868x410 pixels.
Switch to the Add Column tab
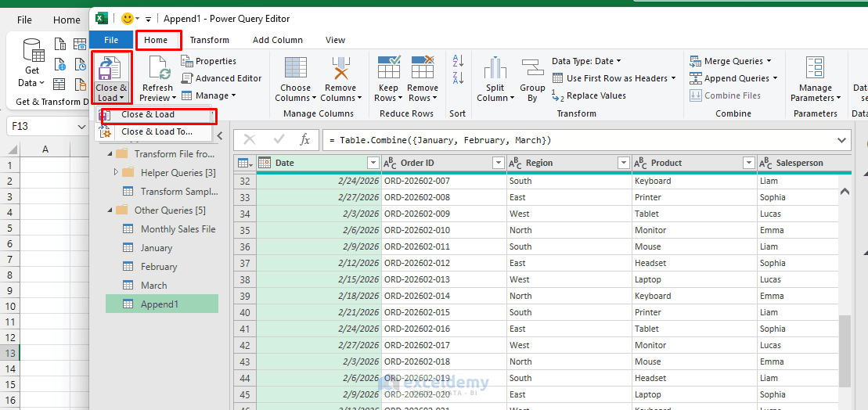pos(278,40)
